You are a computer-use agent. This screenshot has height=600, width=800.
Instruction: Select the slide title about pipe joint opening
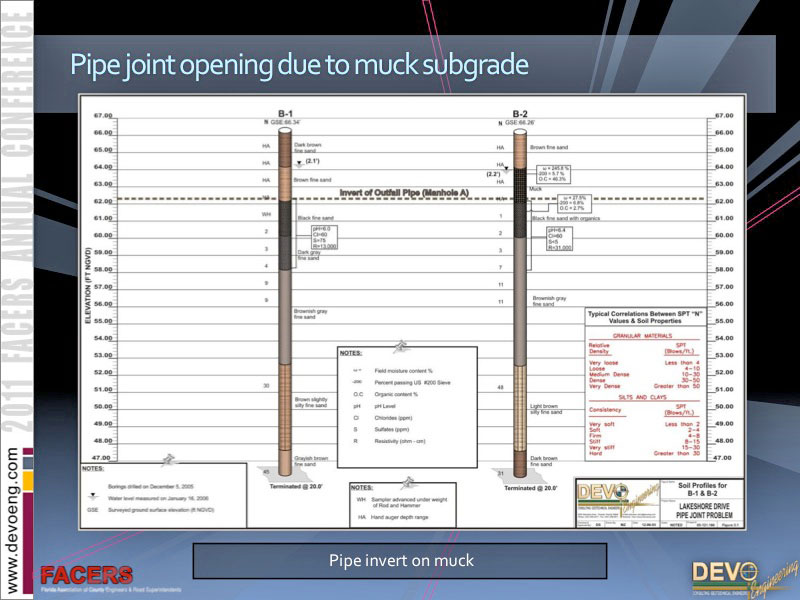pos(298,64)
